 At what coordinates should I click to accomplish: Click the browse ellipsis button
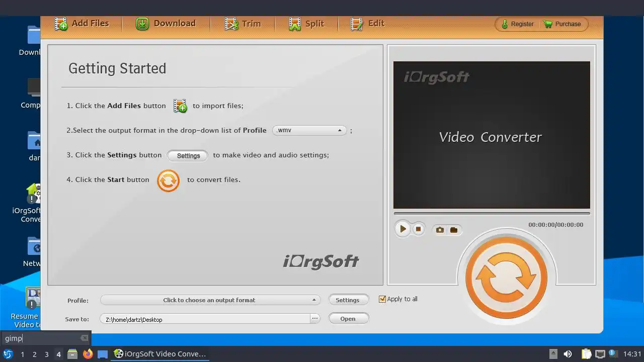[x=315, y=319]
